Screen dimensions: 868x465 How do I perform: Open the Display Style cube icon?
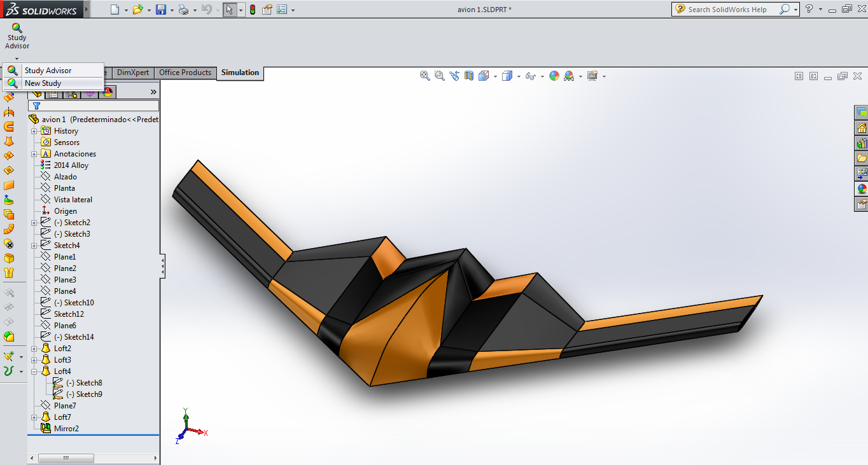[x=507, y=76]
